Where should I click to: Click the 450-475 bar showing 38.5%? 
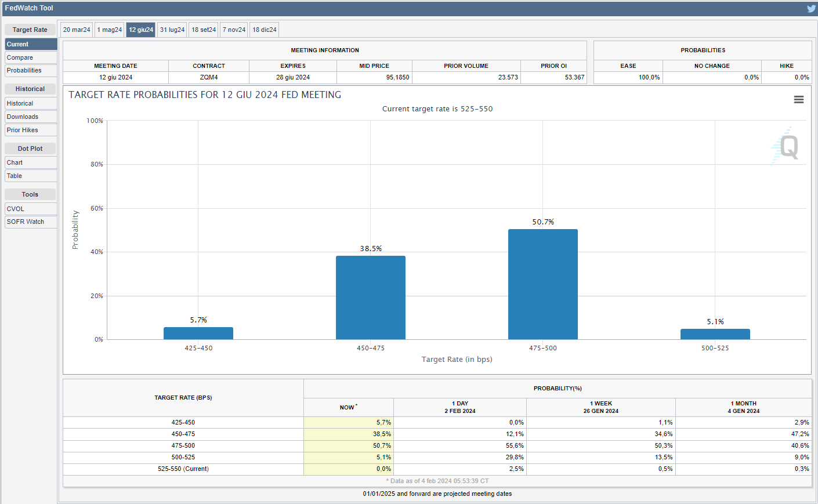click(x=370, y=298)
